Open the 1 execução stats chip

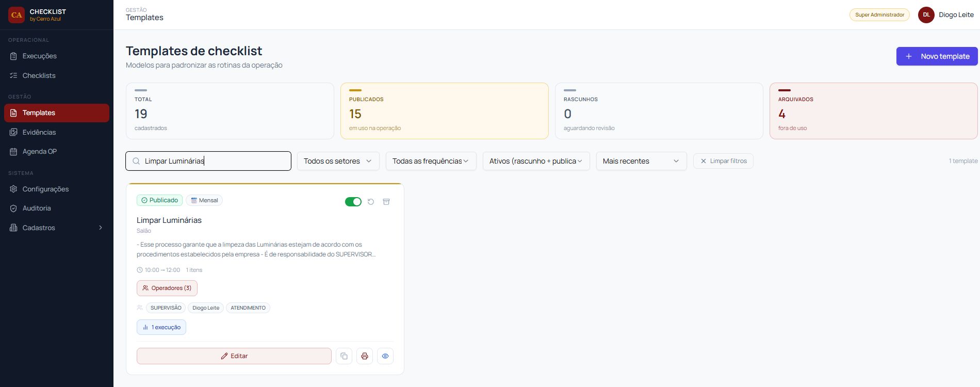(x=161, y=327)
